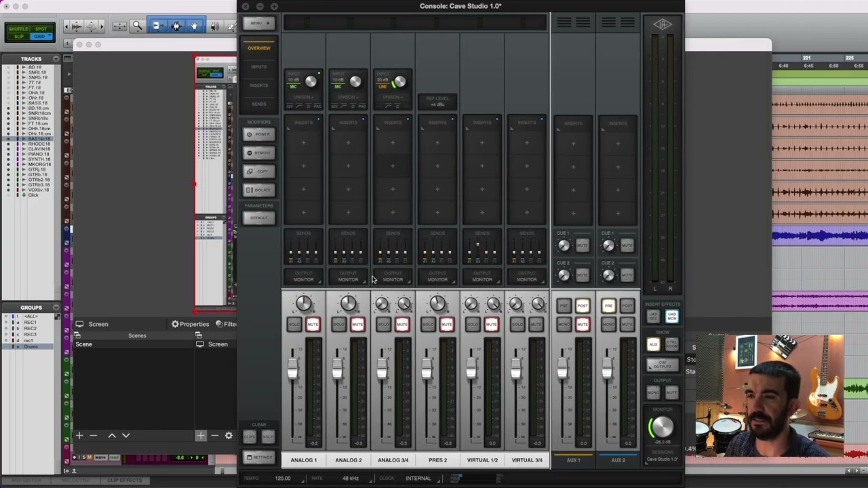Add a scene with plus icon
Screen dimensions: 868x488
pos(79,436)
